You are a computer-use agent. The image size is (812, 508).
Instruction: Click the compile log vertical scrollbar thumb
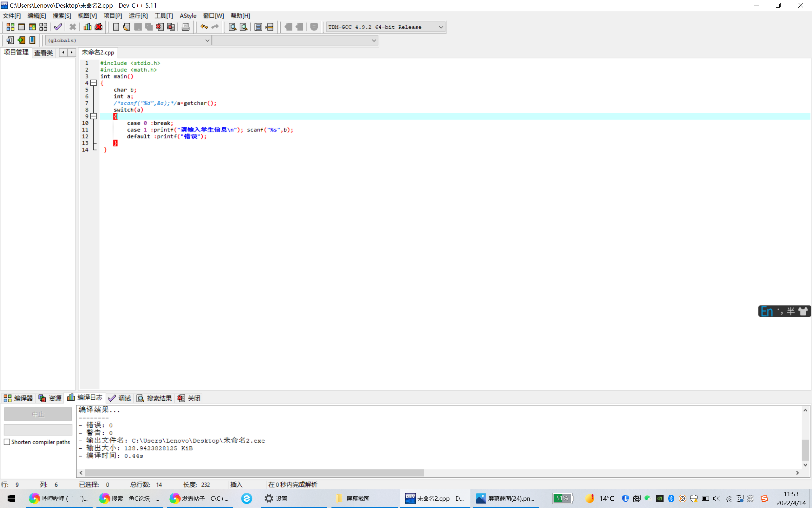tap(805, 450)
